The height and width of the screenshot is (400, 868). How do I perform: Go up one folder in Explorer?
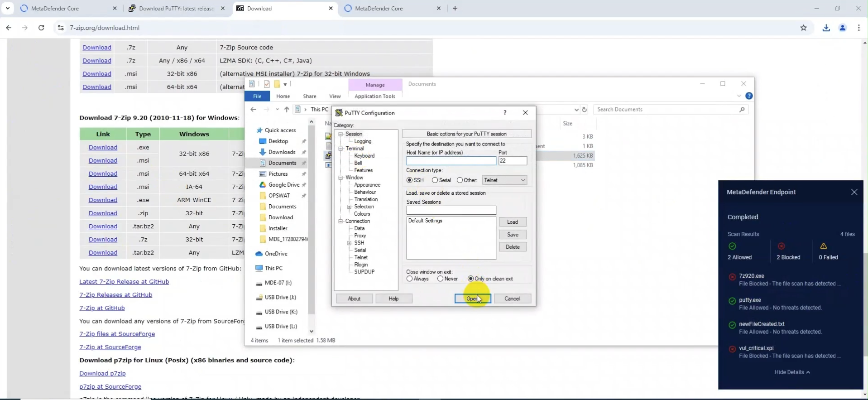[287, 110]
